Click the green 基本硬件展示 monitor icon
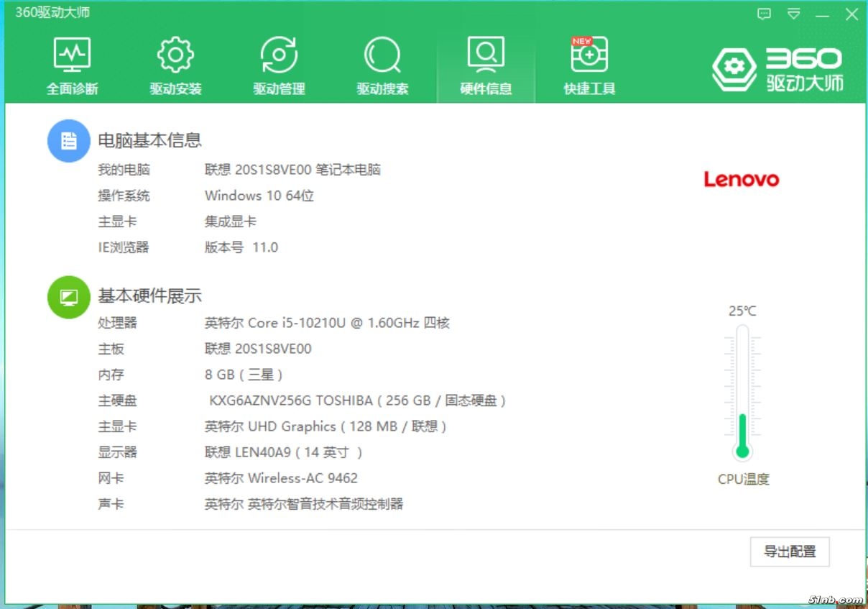Screen dimensions: 868x609 tap(68, 296)
